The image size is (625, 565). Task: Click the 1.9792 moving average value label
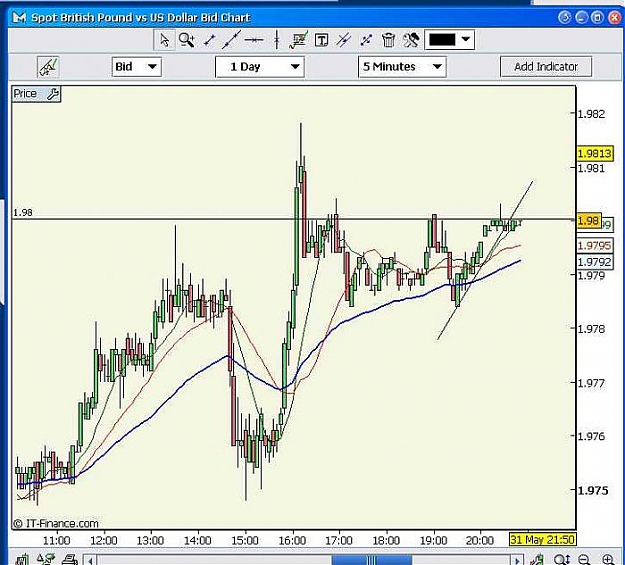[594, 262]
